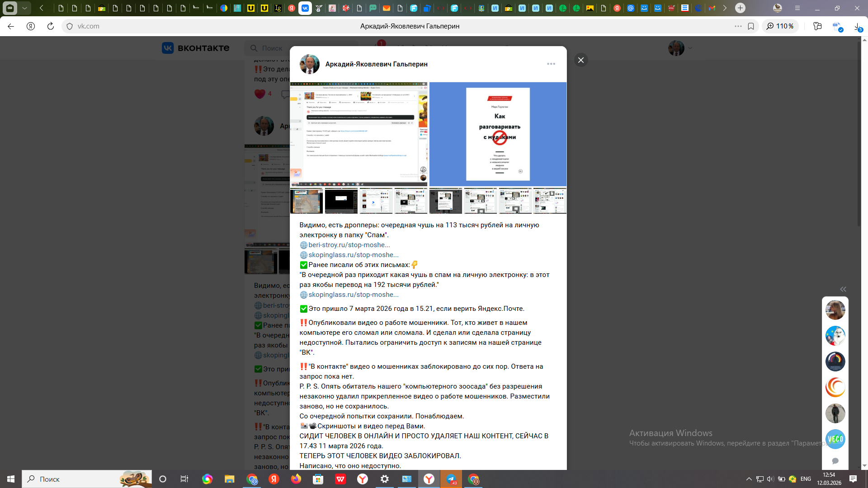
Task: Open Telegram from the taskbar
Action: [x=451, y=479]
